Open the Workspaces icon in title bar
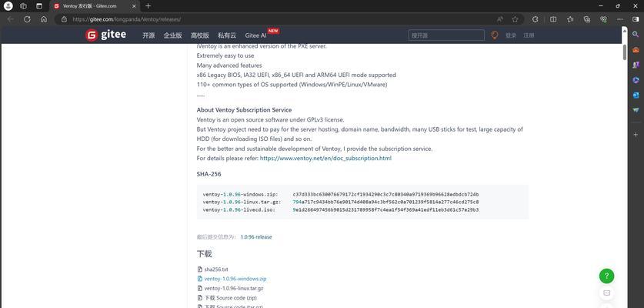Image resolution: width=644 pixels, height=308 pixels. pyautogui.click(x=23, y=6)
